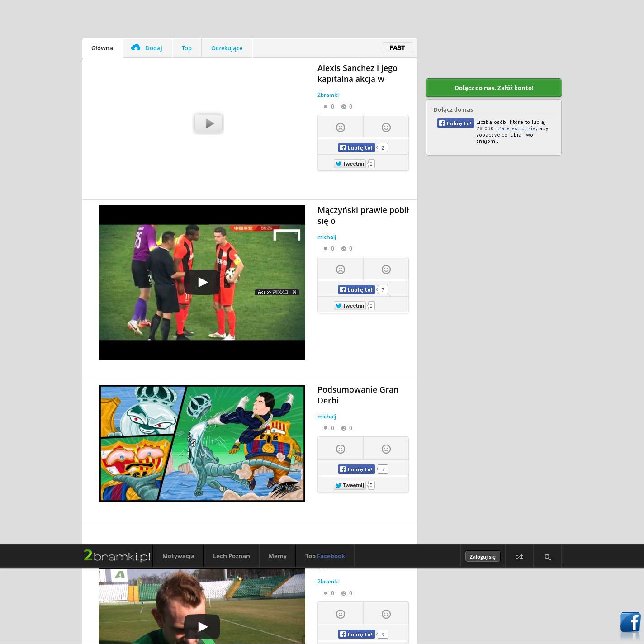Click the Zarejestruj się link
Viewport: 644px width, 644px height.
[516, 128]
